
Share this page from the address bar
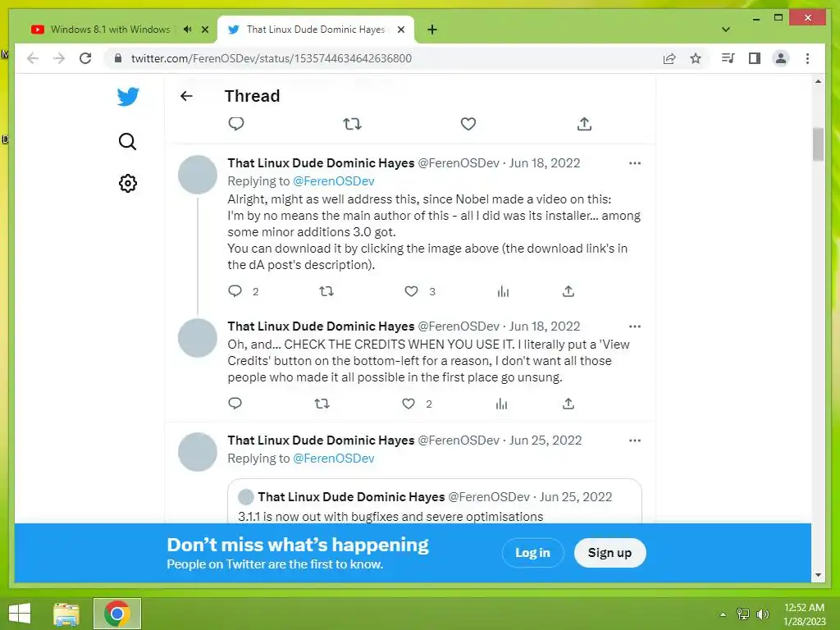pos(669,58)
